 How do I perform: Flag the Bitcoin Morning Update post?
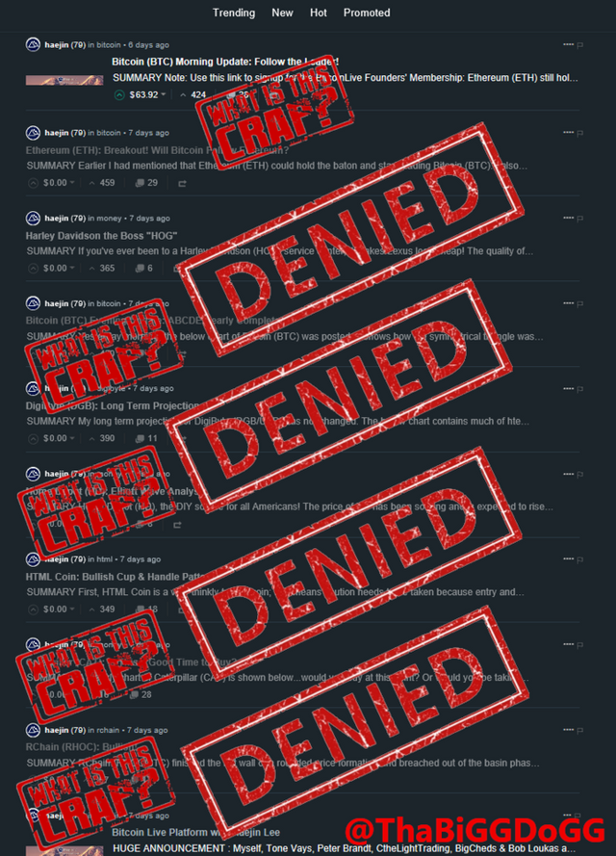click(580, 45)
